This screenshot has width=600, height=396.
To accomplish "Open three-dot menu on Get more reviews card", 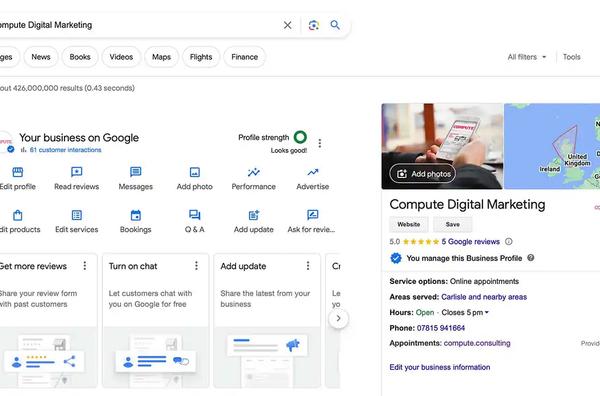I will pyautogui.click(x=85, y=266).
